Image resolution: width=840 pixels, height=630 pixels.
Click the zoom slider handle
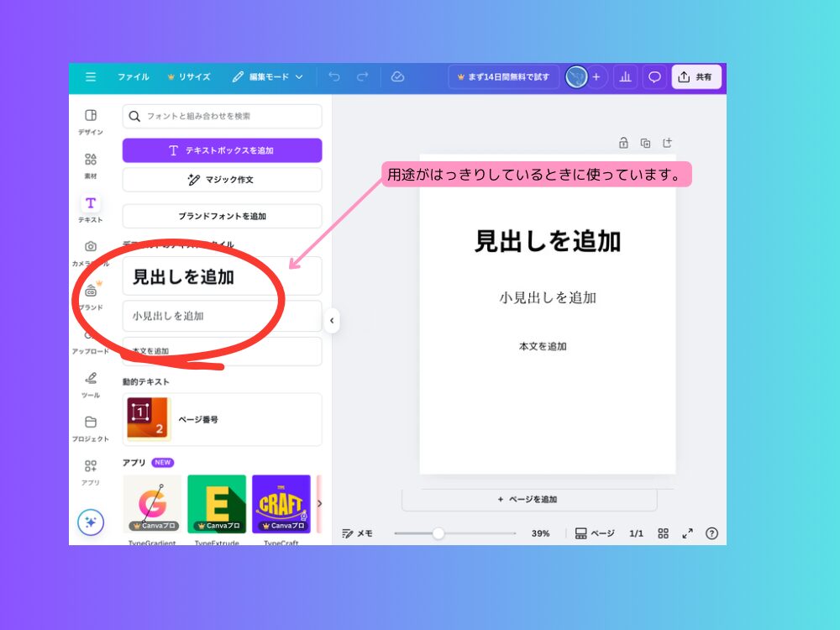[438, 533]
